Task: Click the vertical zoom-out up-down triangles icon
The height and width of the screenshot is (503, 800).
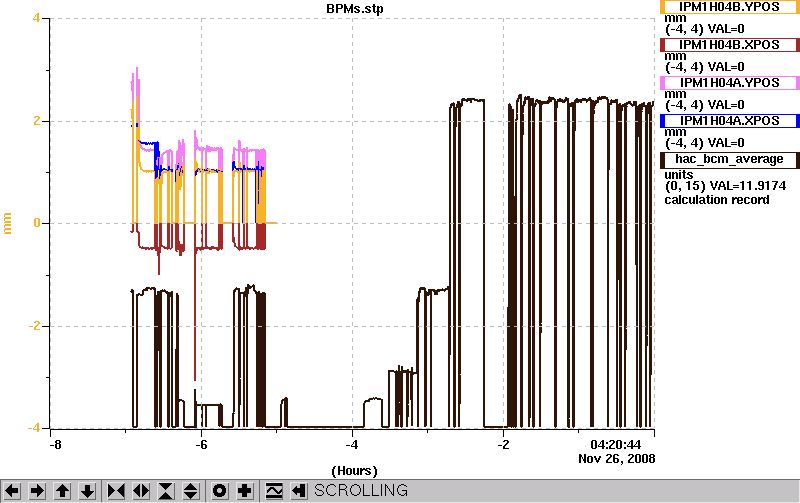Action: [191, 491]
